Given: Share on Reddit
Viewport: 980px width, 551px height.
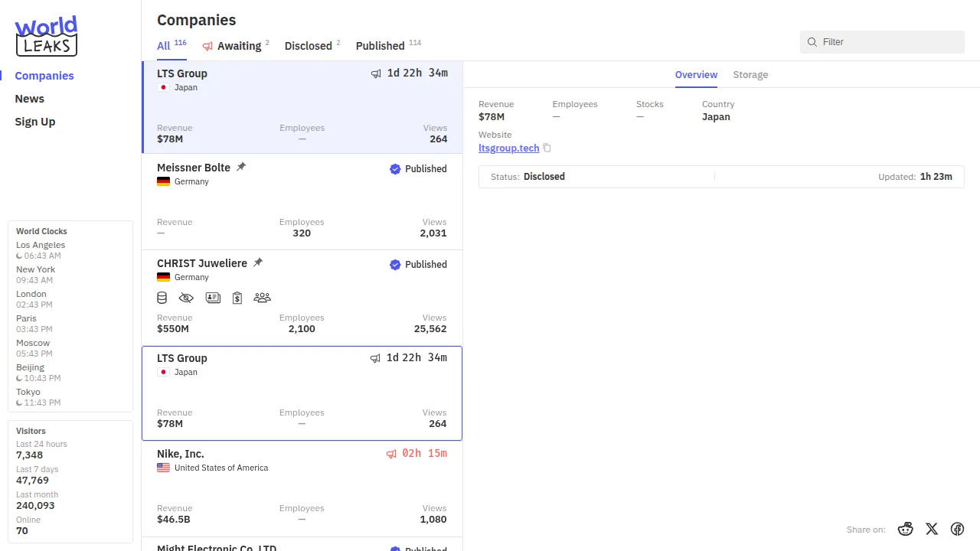Looking at the screenshot, I should point(906,529).
